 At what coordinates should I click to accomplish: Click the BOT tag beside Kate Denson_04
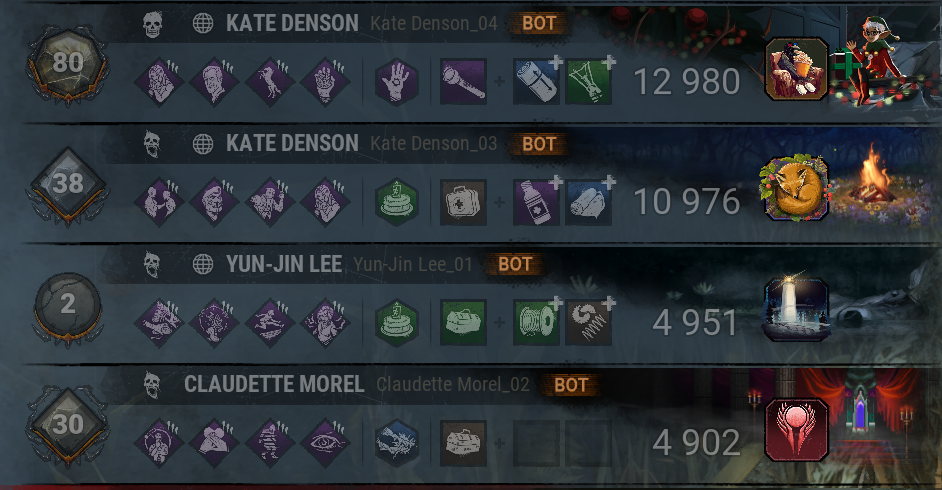[539, 23]
